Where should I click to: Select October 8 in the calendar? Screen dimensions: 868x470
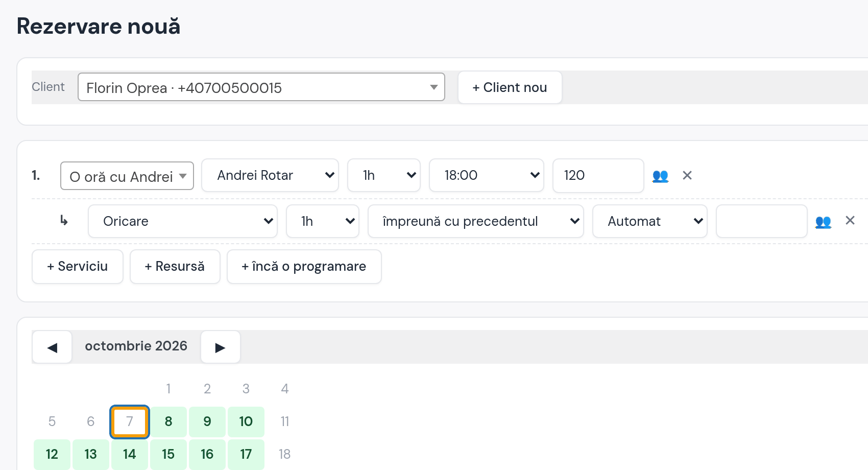pos(168,421)
